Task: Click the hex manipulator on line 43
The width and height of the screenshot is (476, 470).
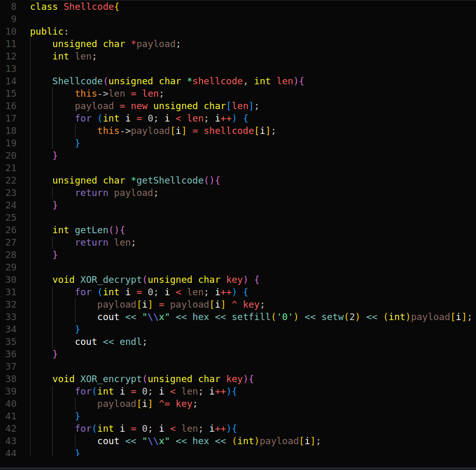Action: click(x=201, y=441)
